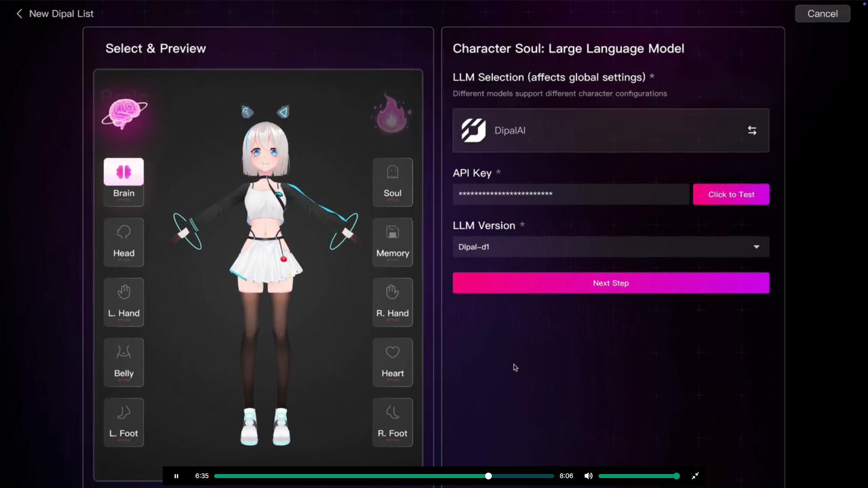This screenshot has height=488, width=868.
Task: Mute the video volume speaker icon
Action: 588,476
